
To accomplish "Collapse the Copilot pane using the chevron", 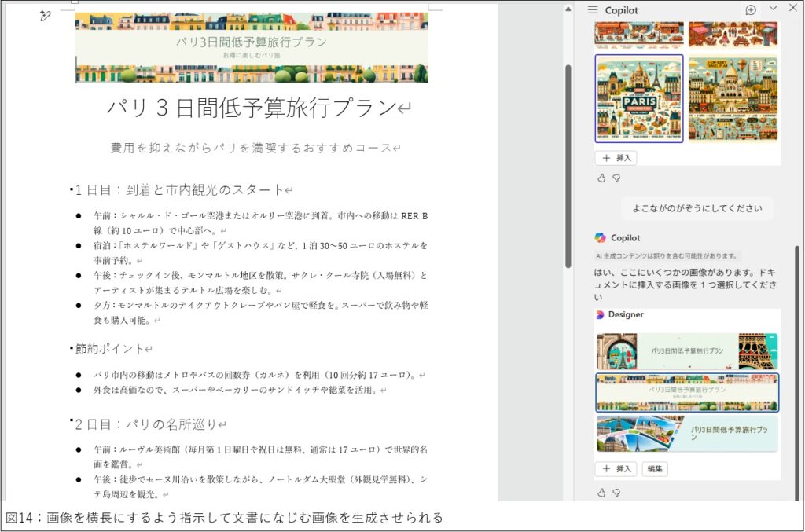I will coord(774,8).
